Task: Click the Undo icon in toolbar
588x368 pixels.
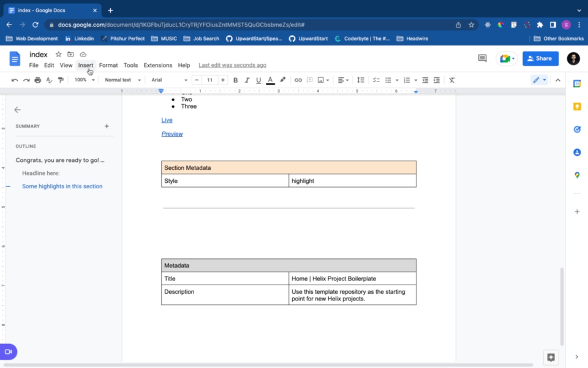Action: pos(15,80)
